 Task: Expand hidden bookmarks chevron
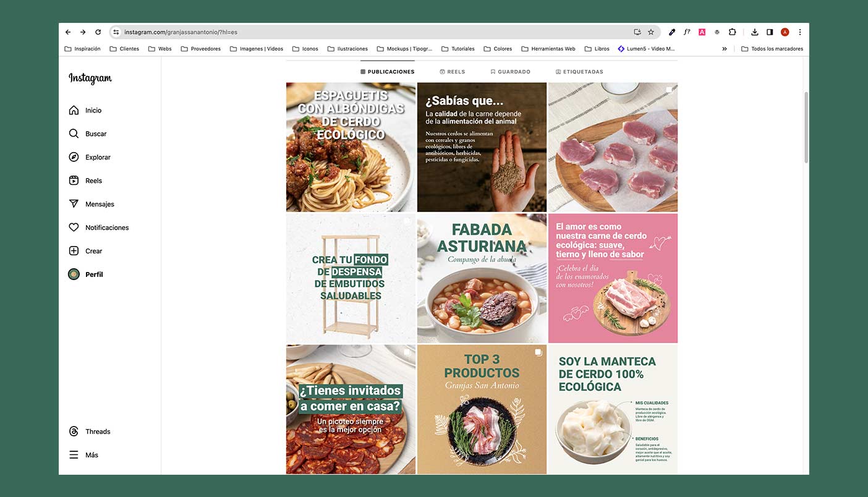point(725,49)
